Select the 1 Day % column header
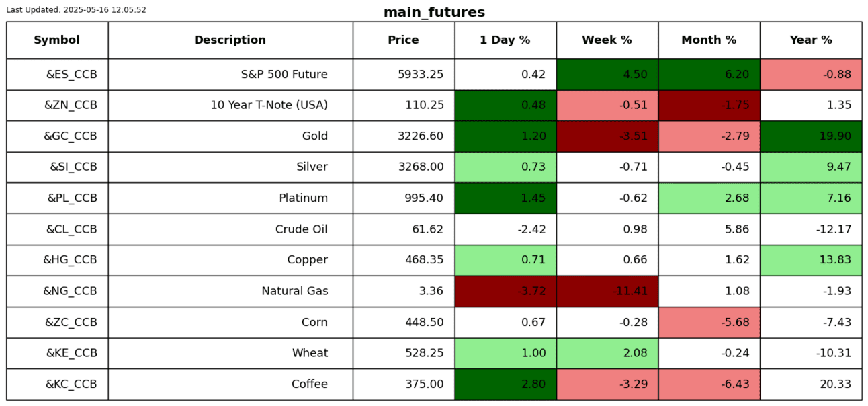The height and width of the screenshot is (406, 868). tap(505, 40)
